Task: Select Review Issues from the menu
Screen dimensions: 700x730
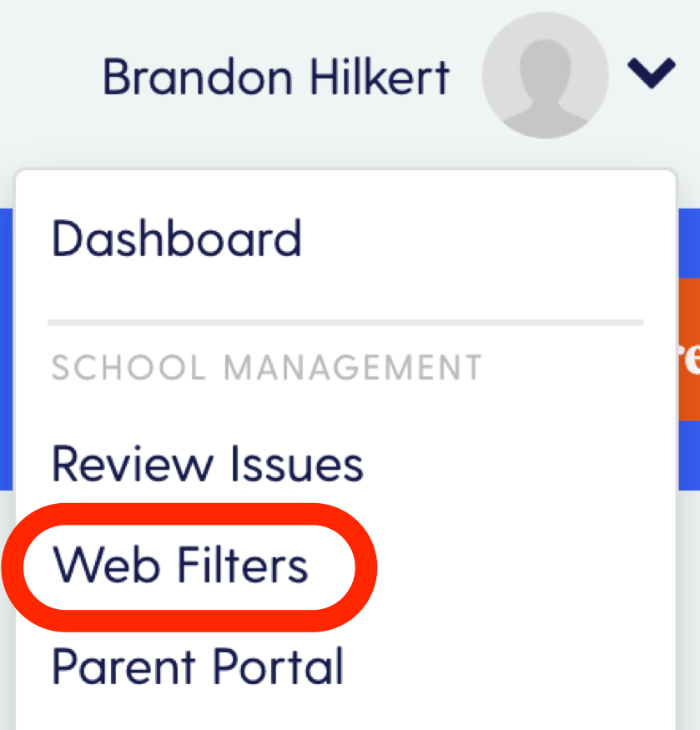Action: [207, 463]
